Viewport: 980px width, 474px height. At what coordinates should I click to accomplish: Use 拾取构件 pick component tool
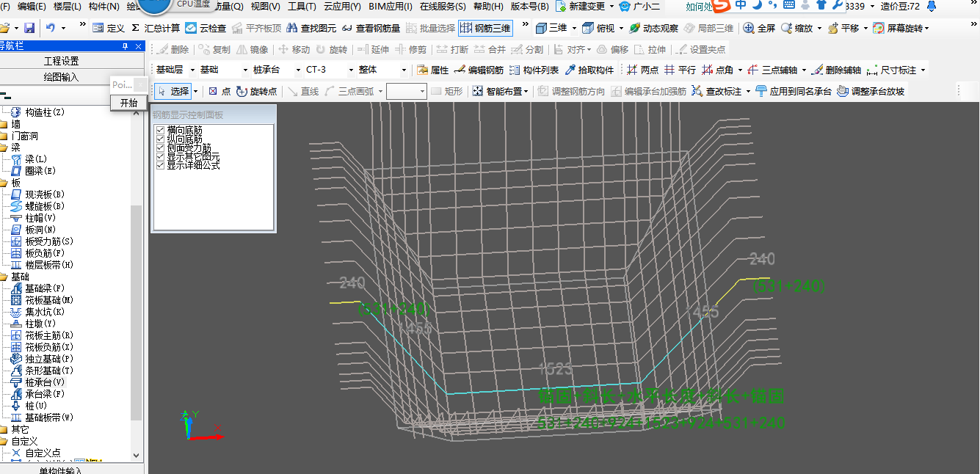(x=589, y=70)
